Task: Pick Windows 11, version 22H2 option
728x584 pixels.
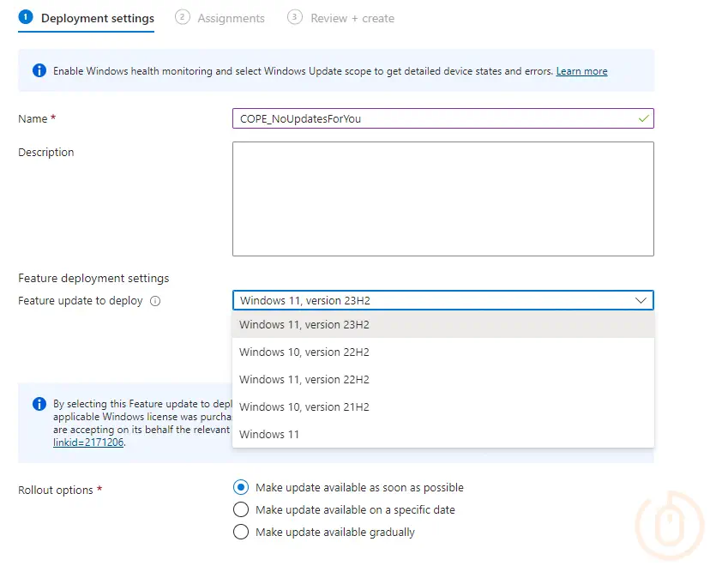Action: point(304,379)
